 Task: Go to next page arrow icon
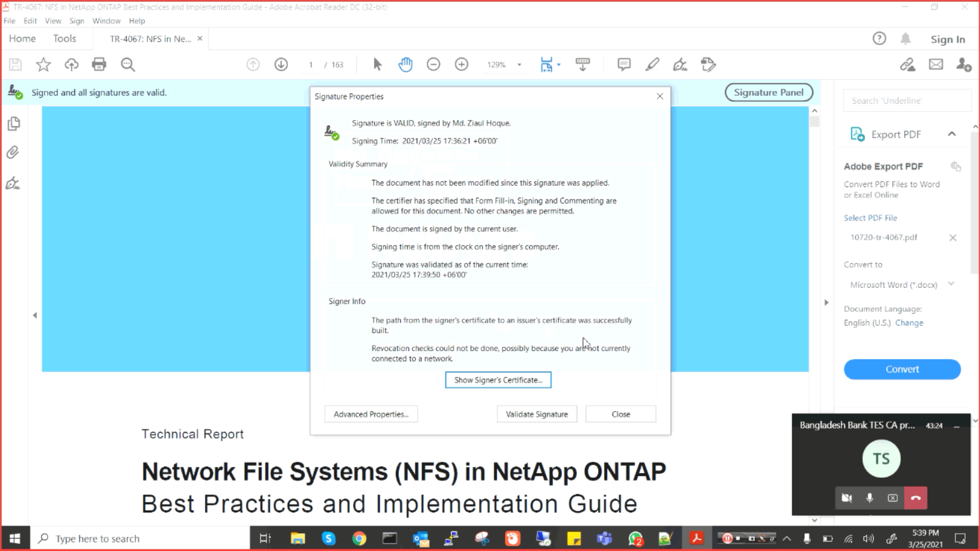point(281,64)
